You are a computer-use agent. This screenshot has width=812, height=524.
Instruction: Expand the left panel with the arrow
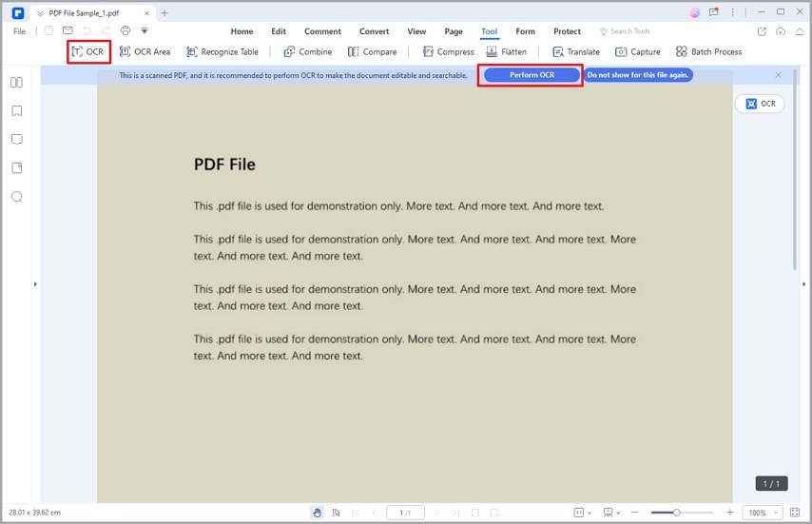[35, 284]
